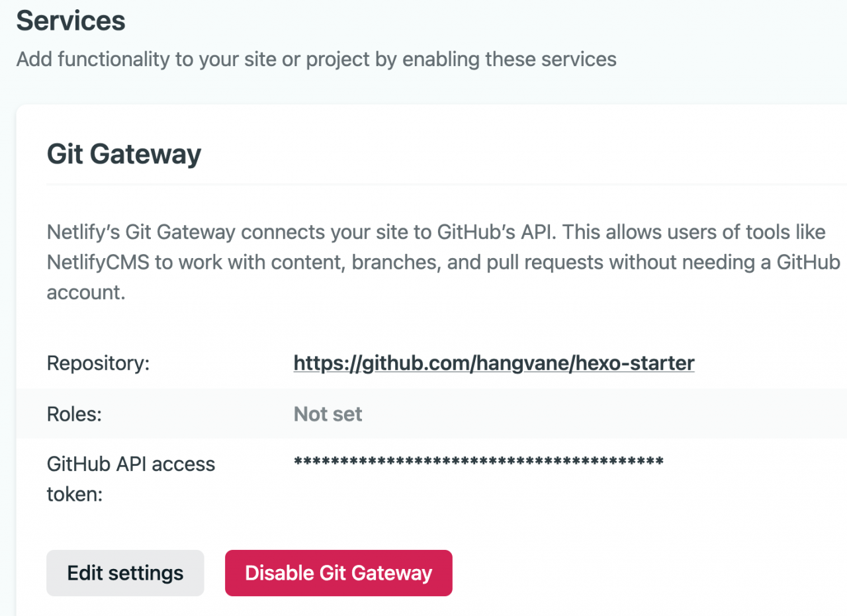Click the Edit settings button

coord(125,573)
